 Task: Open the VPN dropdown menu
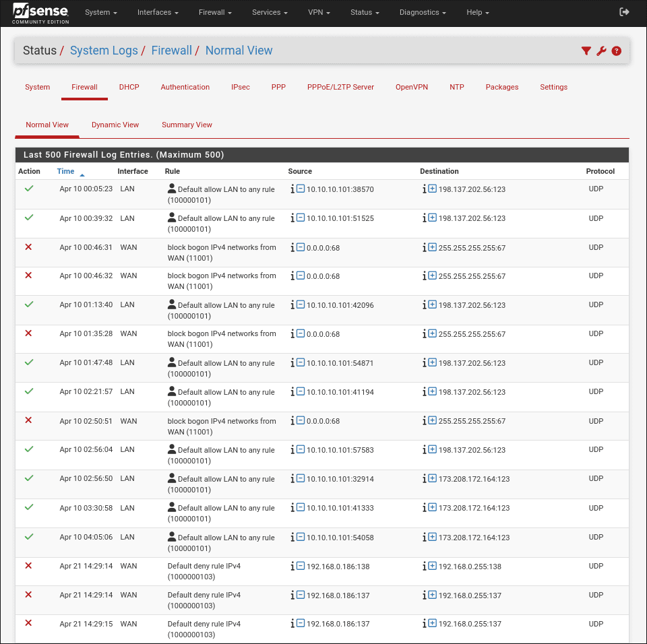click(319, 12)
